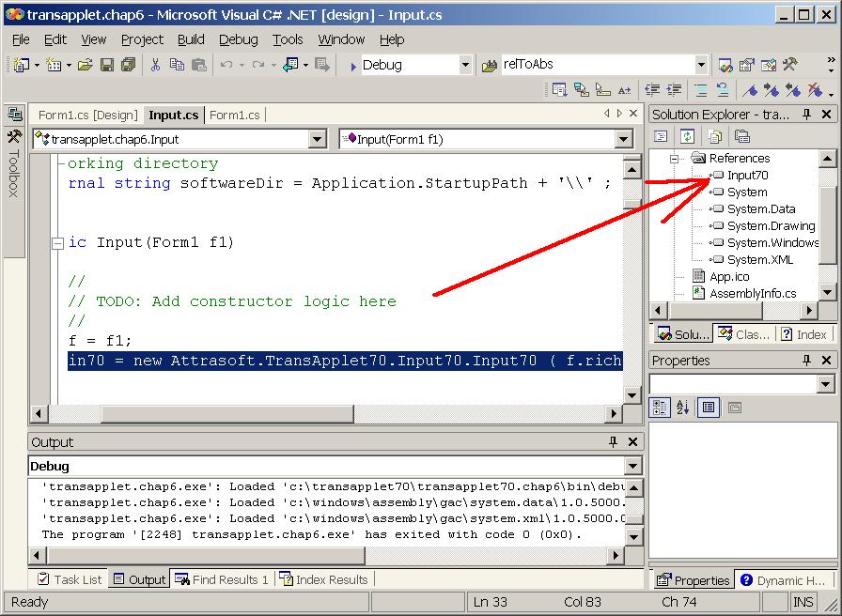842x616 pixels.
Task: Cut selection with the scissors icon
Action: pos(155,65)
